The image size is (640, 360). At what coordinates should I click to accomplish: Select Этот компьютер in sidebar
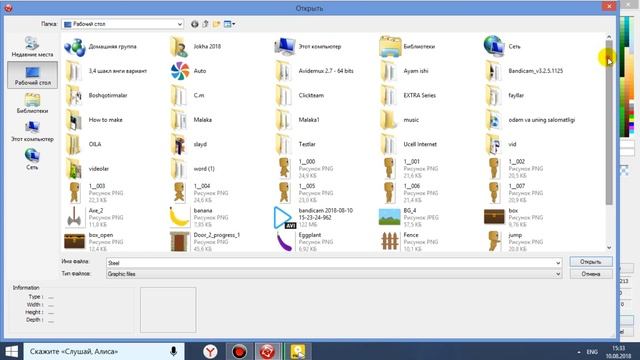click(32, 131)
